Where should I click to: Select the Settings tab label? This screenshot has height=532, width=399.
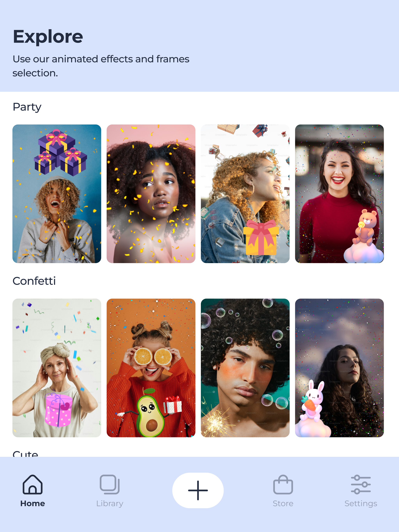coord(361,503)
